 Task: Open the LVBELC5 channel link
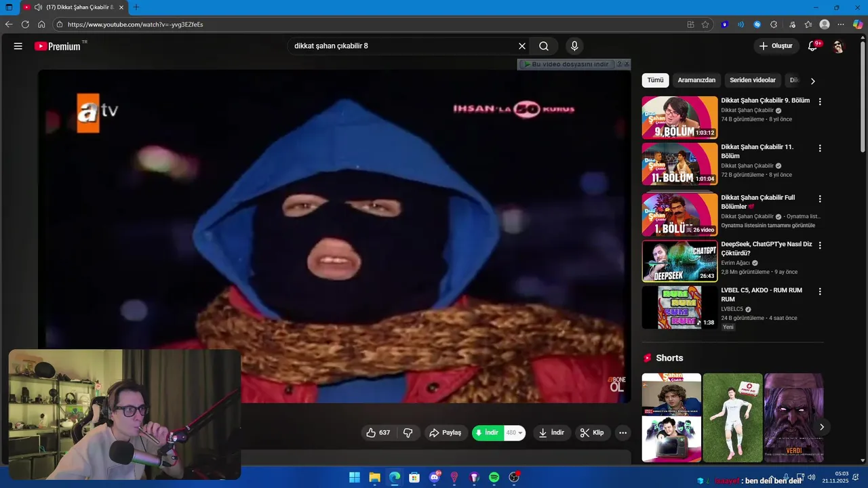pyautogui.click(x=732, y=309)
